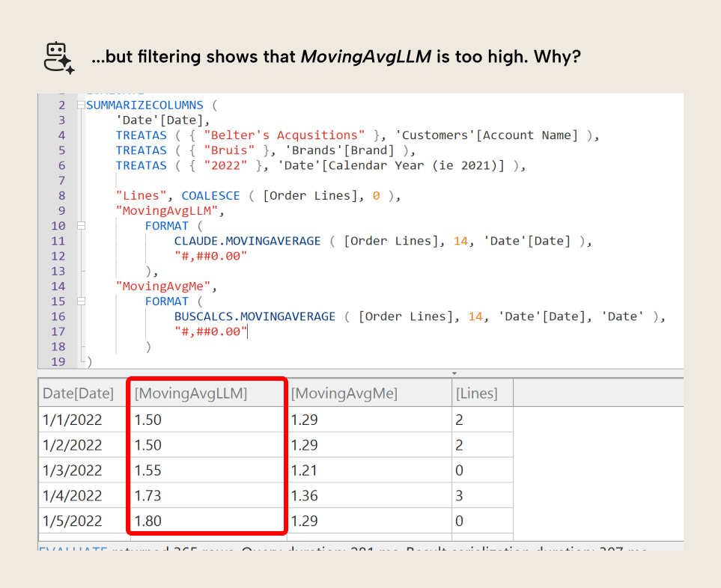Select the 1.36 cell in MovingAvgMe column

(x=304, y=495)
